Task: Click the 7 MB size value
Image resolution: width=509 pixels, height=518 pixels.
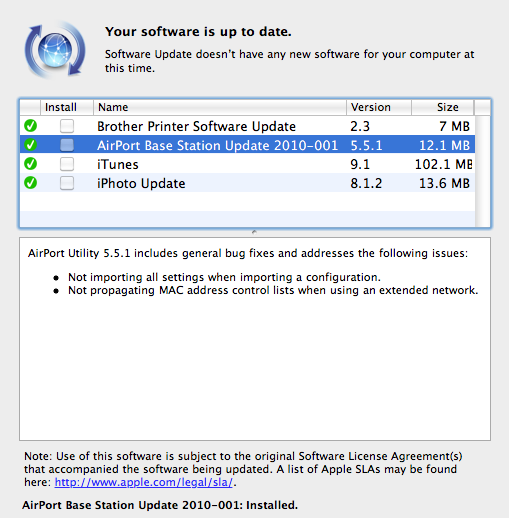Action: (454, 126)
